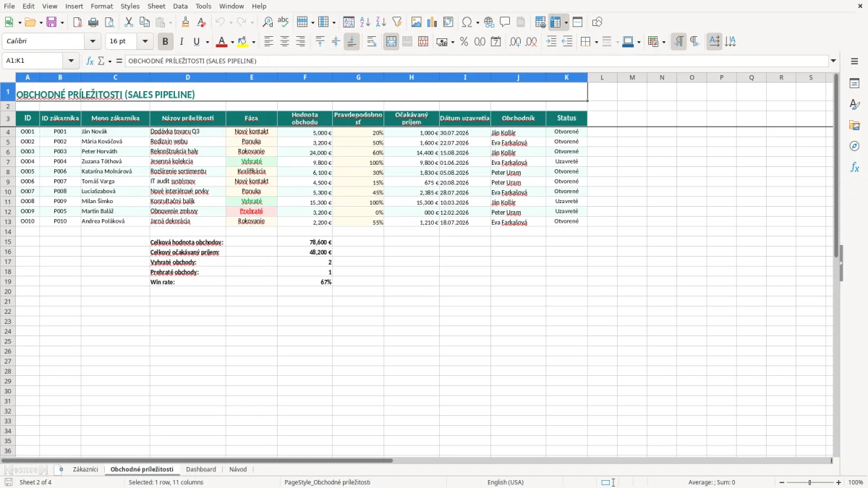
Task: Run the spelling check
Action: 284,22
